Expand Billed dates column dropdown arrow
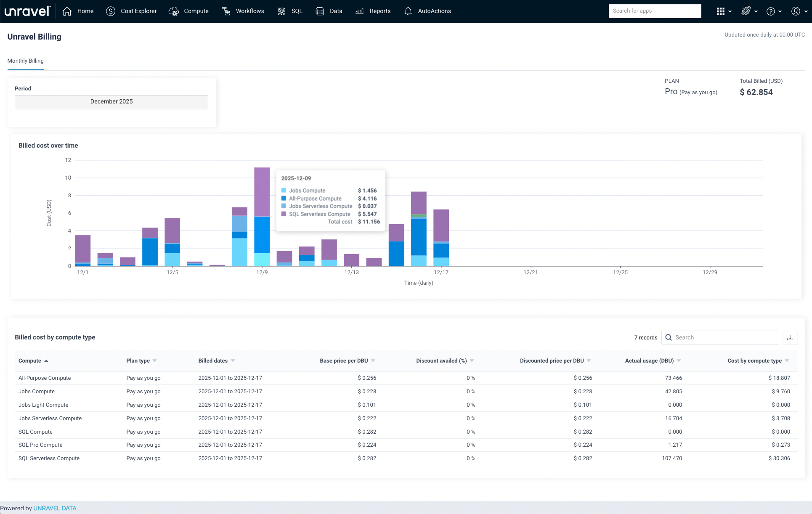This screenshot has height=514, width=812. (233, 361)
